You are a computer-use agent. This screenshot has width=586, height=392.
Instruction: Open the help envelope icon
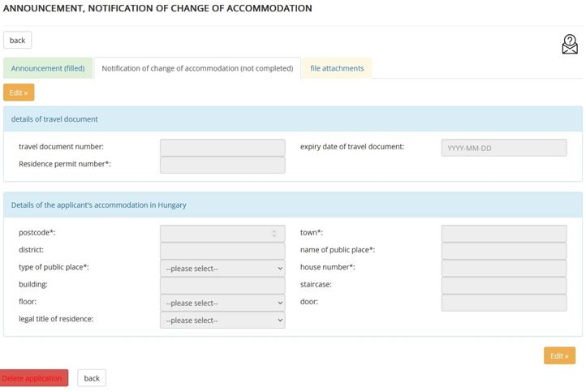[x=570, y=44]
